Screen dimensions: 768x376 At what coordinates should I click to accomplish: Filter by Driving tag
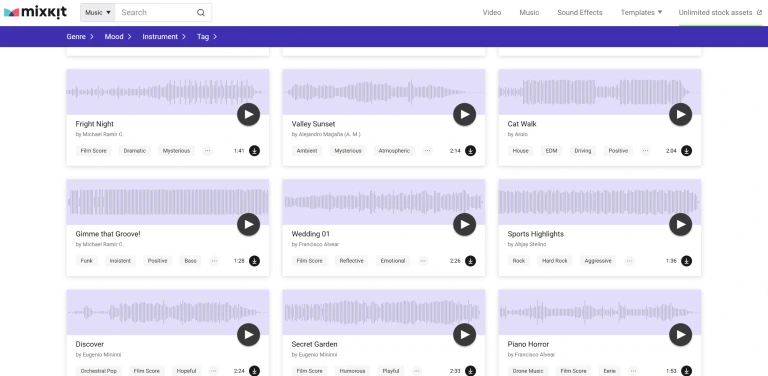point(583,151)
